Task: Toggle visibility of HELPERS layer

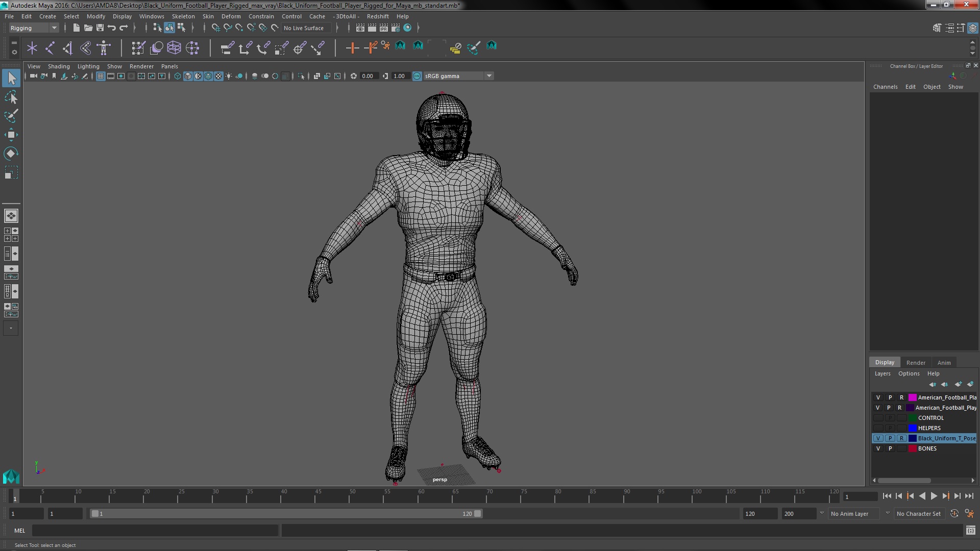Action: coord(878,428)
